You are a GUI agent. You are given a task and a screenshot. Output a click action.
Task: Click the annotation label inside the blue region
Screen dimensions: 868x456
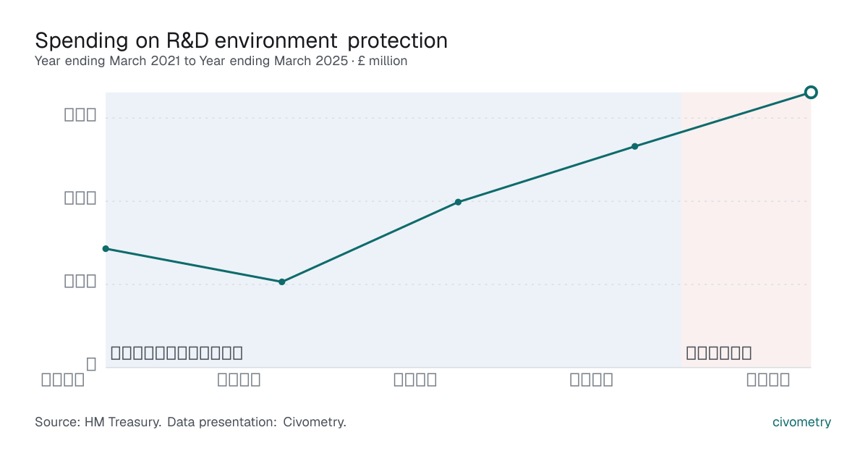(x=176, y=353)
